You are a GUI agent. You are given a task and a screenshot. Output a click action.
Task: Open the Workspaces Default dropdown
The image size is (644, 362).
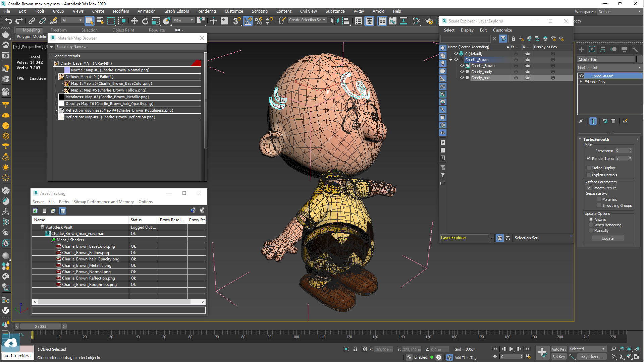coord(620,12)
